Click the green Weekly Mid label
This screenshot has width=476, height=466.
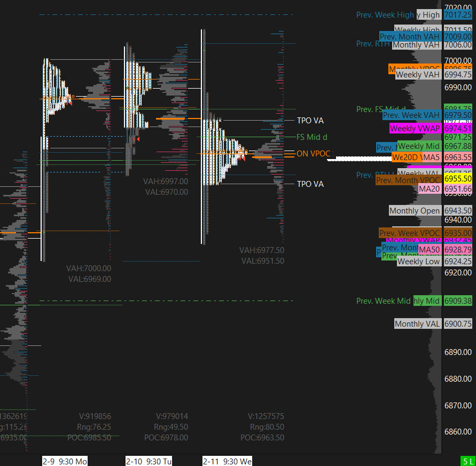(419, 146)
